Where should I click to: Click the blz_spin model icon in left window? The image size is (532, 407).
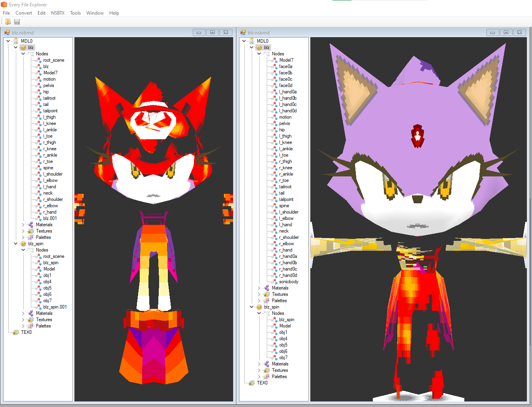(23, 244)
